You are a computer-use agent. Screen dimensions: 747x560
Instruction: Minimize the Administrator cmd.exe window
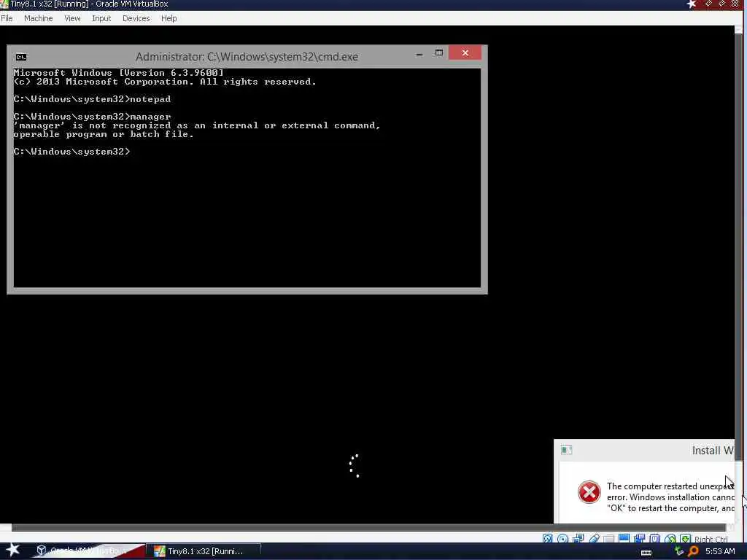[x=419, y=54]
